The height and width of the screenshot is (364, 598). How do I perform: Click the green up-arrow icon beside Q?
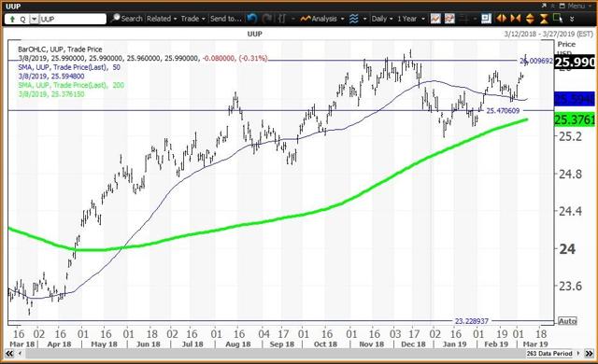pos(12,19)
